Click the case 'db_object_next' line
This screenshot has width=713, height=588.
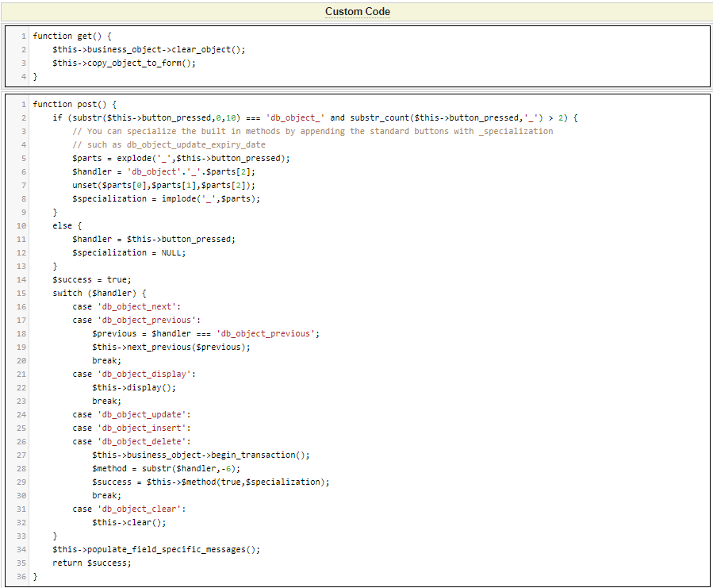(x=127, y=306)
